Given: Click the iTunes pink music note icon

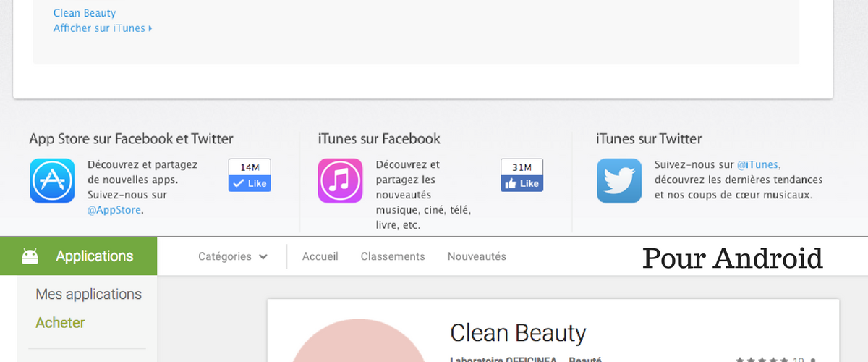Looking at the screenshot, I should (340, 181).
